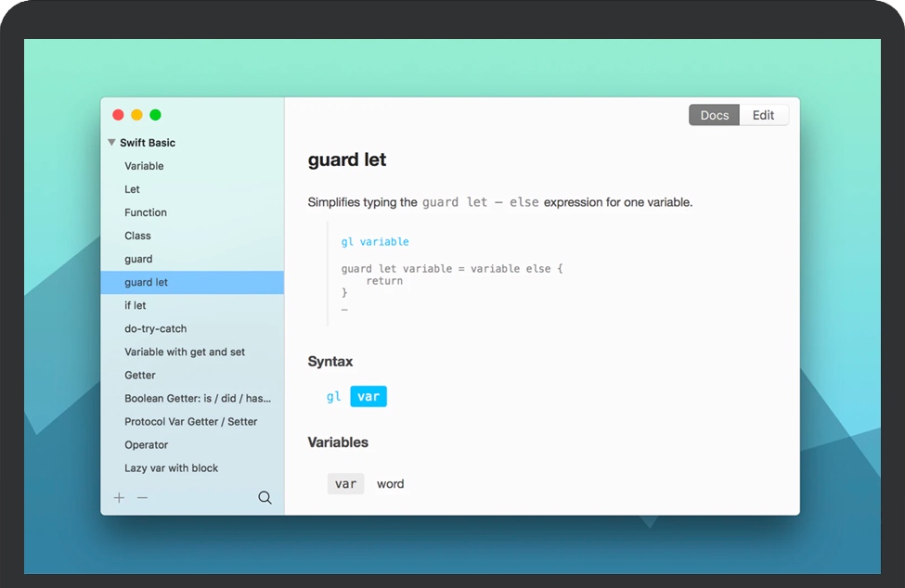Open search with the magnifier icon
The image size is (905, 588).
coord(265,498)
